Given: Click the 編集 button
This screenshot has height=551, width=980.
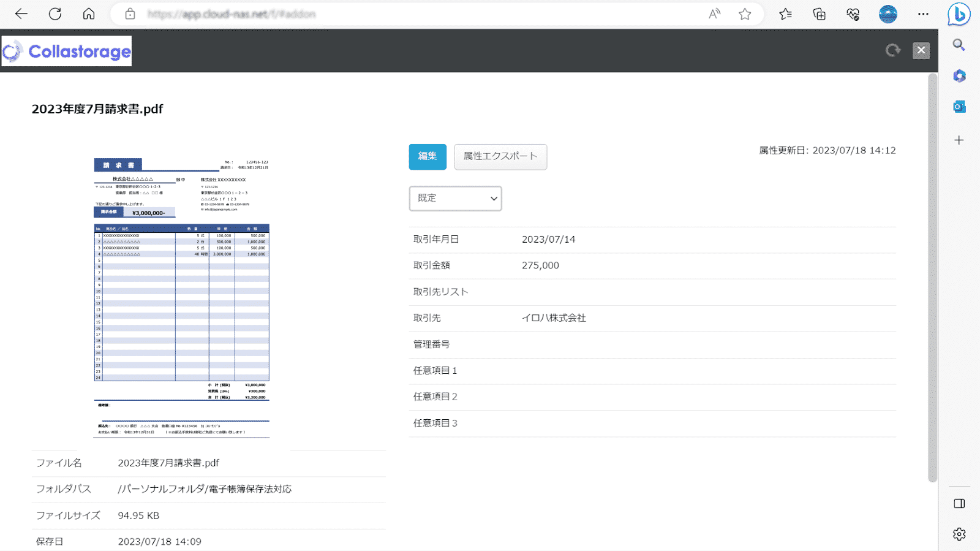Looking at the screenshot, I should (428, 157).
